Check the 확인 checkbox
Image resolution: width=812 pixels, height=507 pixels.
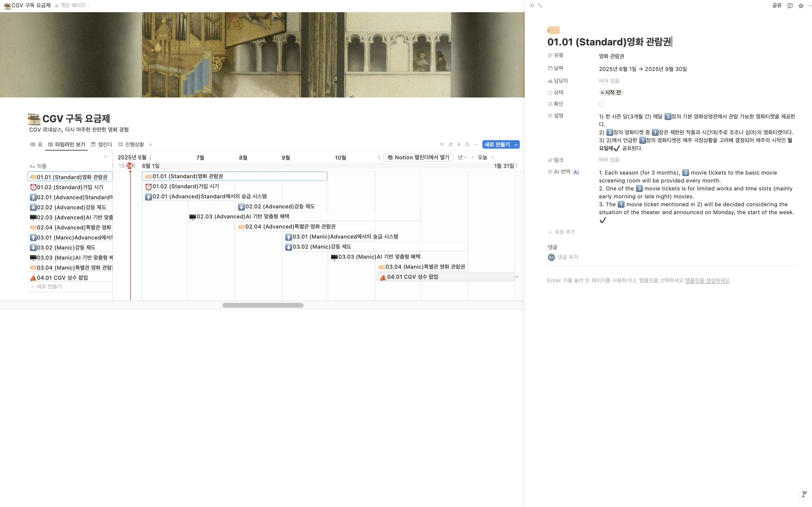(601, 104)
